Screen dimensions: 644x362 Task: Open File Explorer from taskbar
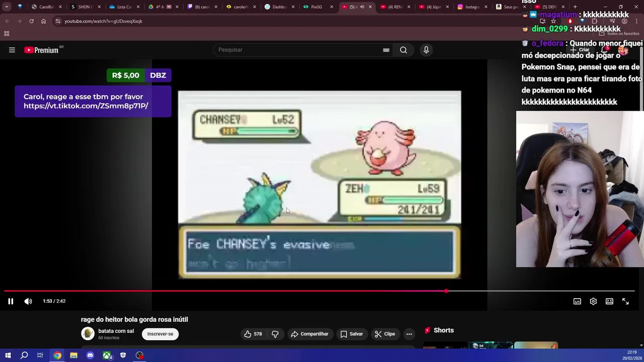73,355
